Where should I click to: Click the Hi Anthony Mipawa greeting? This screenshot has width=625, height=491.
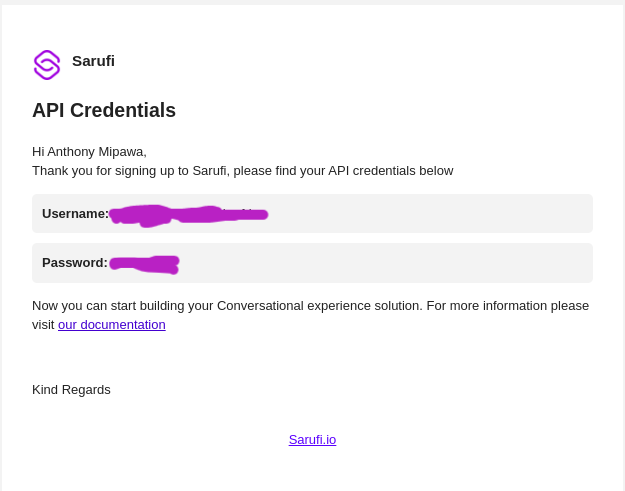89,152
